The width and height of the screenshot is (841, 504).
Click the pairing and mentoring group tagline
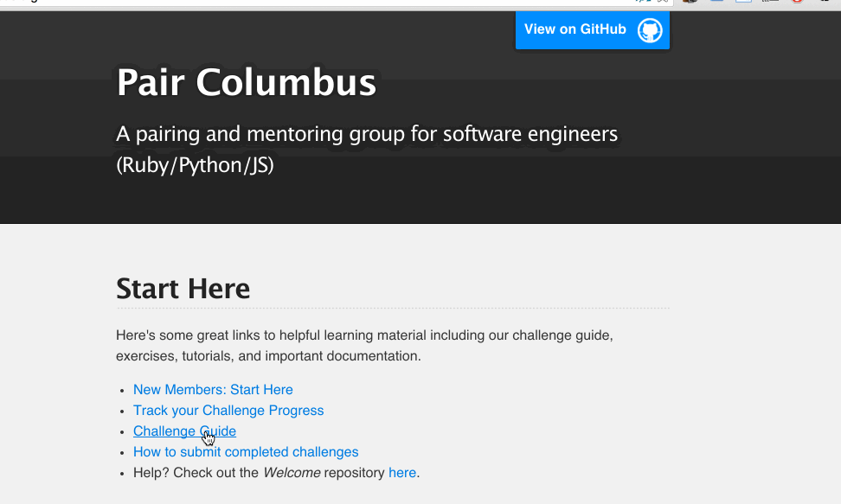(367, 135)
